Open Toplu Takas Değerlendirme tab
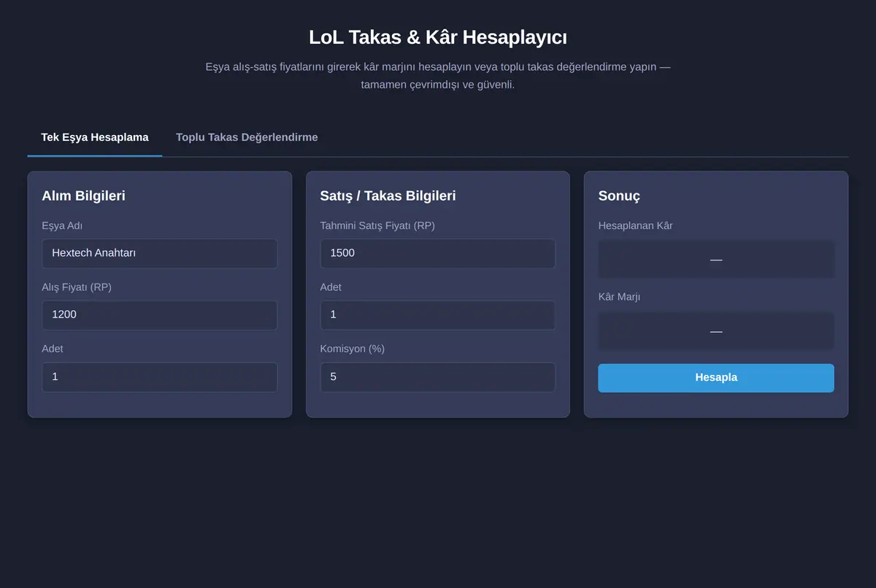Viewport: 876px width, 588px height. point(247,137)
